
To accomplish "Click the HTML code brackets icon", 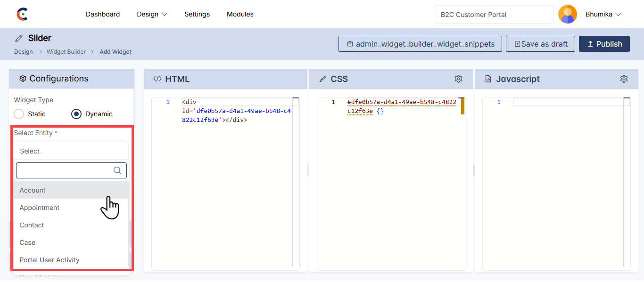I will pos(157,79).
